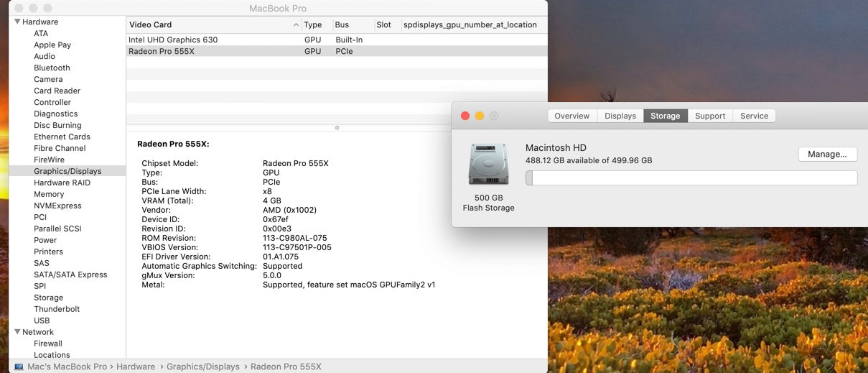Select Thunderbolt in the sidebar
This screenshot has height=373, width=868.
coord(57,309)
